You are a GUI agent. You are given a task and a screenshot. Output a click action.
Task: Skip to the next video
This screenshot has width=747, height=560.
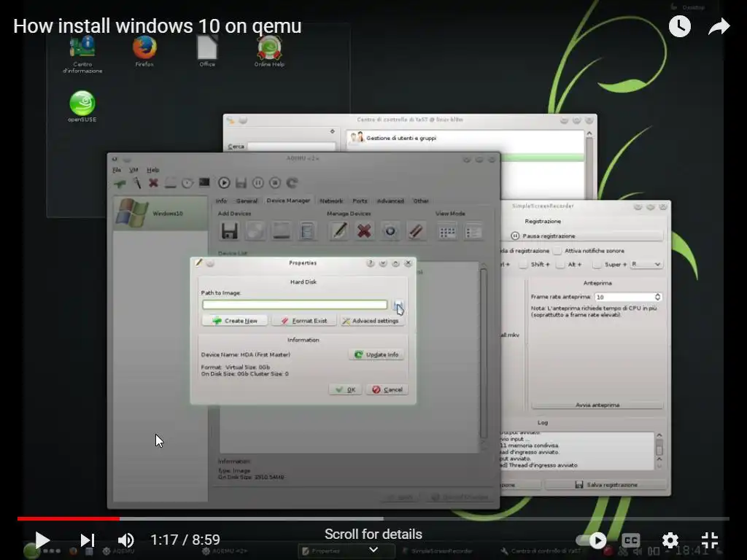88,540
